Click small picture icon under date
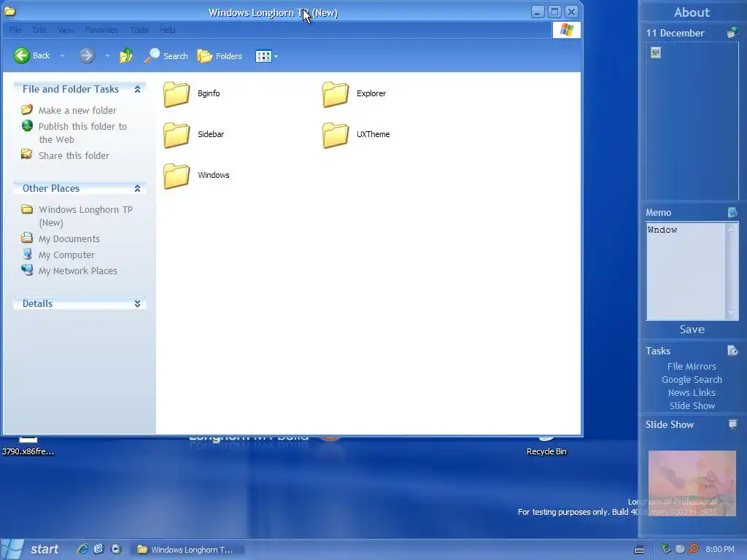 (656, 52)
